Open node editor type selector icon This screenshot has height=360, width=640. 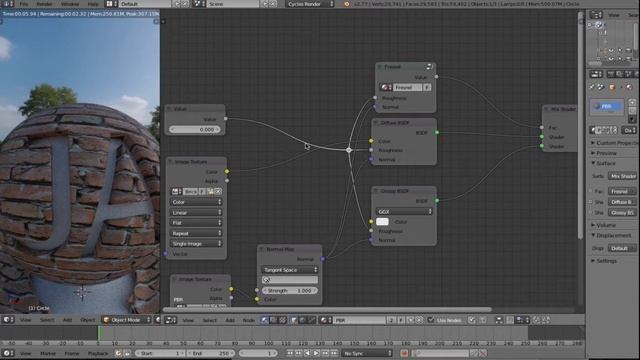[171, 320]
